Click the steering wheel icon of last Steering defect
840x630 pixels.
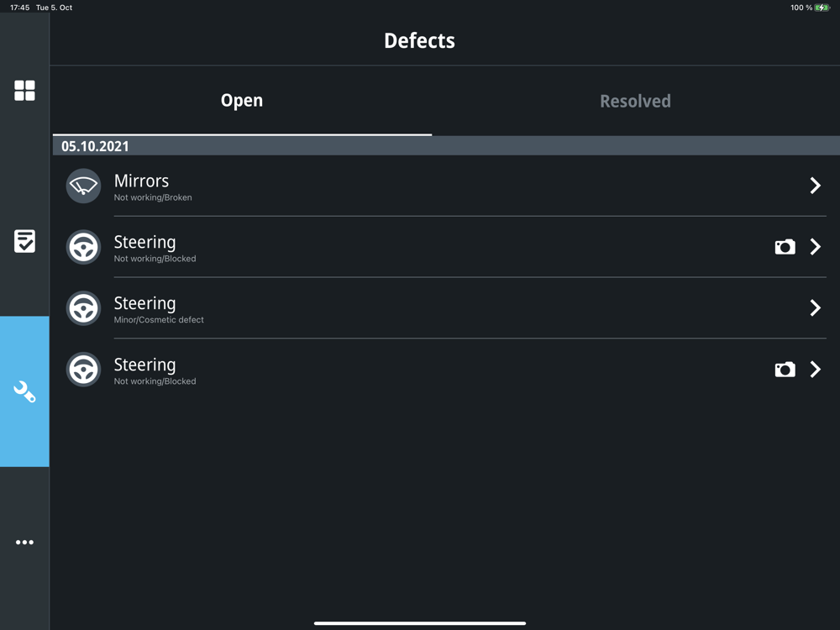83,370
